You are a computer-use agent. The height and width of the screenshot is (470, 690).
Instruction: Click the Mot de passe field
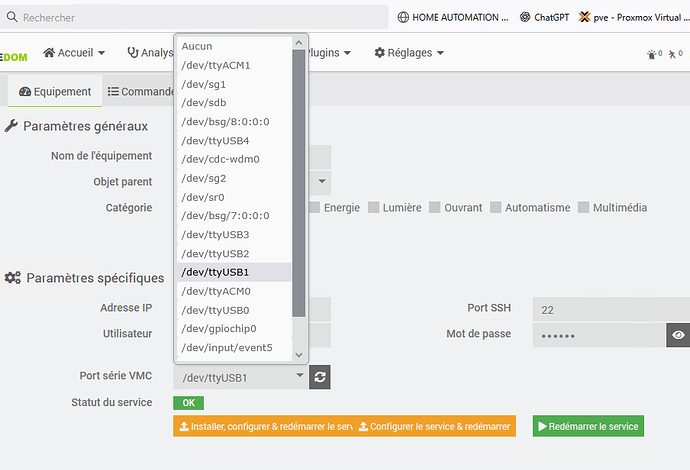(x=599, y=335)
